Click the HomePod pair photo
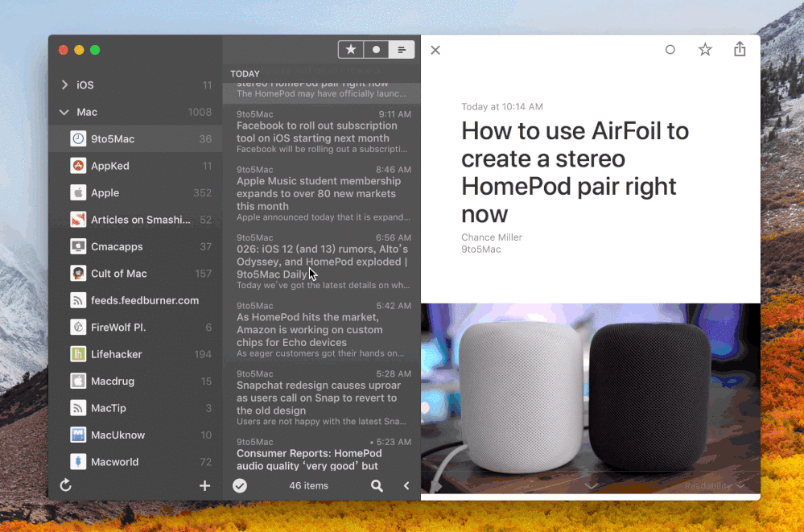Viewport: 804px width, 532px height. pyautogui.click(x=591, y=398)
